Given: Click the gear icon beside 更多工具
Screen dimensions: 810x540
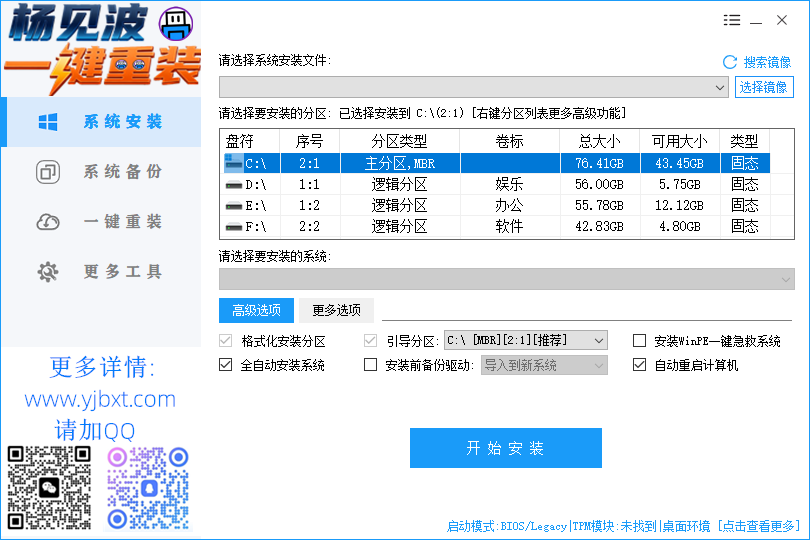Looking at the screenshot, I should pyautogui.click(x=48, y=271).
